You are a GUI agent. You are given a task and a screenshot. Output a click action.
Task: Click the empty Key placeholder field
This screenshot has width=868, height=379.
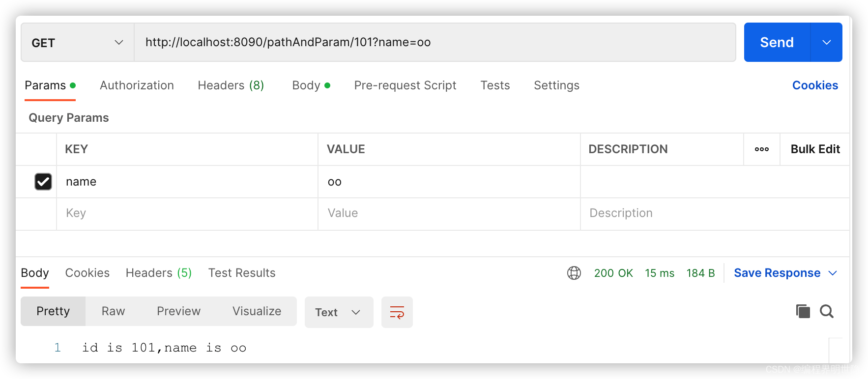187,213
